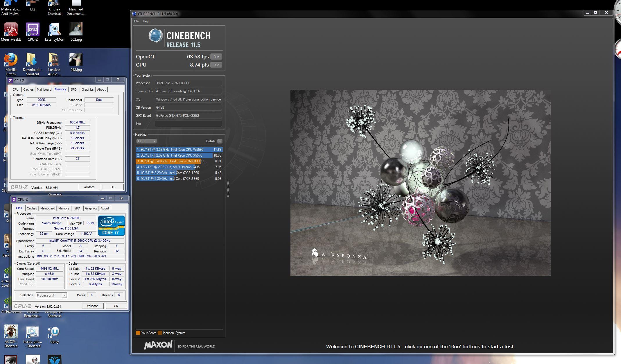Minimize the Cinebench window
This screenshot has width=621, height=364.
(587, 13)
